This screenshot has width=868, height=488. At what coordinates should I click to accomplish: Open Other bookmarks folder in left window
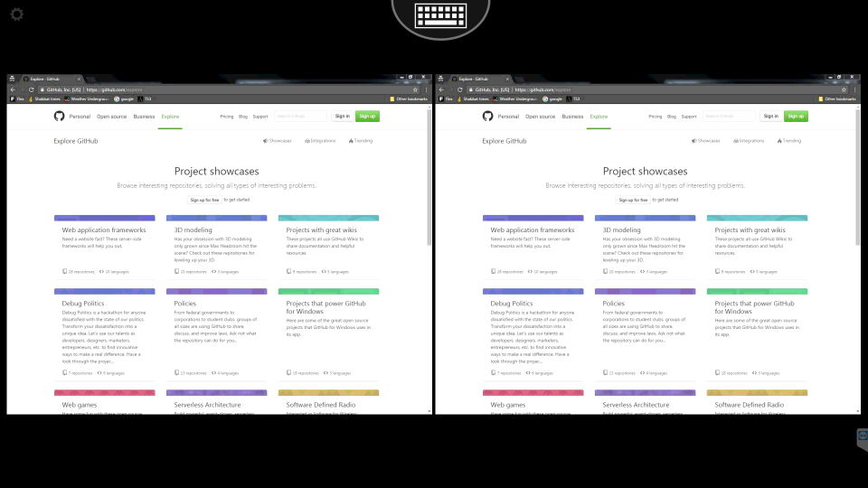pos(409,99)
